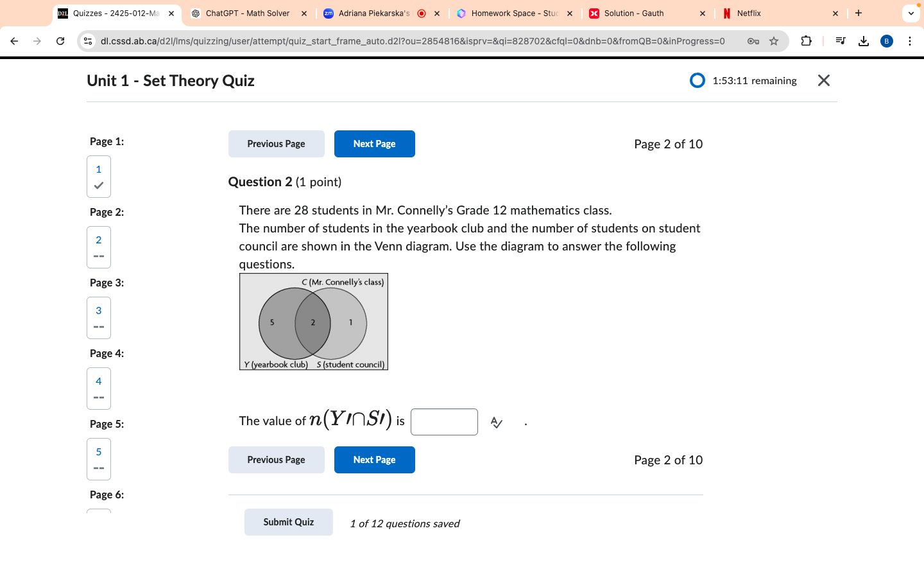Jump to question 4 in sidebar
This screenshot has width=924, height=578.
click(x=99, y=389)
